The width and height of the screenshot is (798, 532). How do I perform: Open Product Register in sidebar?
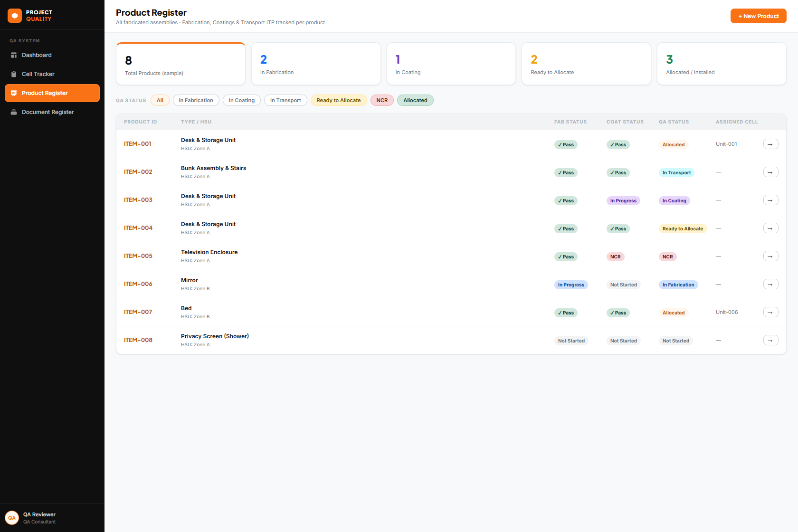(x=52, y=93)
